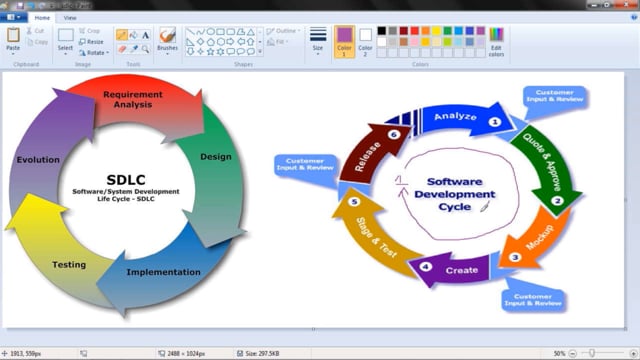Viewport: 640px width, 360px height.
Task: Switch to the View ribbon tab
Action: (70, 18)
